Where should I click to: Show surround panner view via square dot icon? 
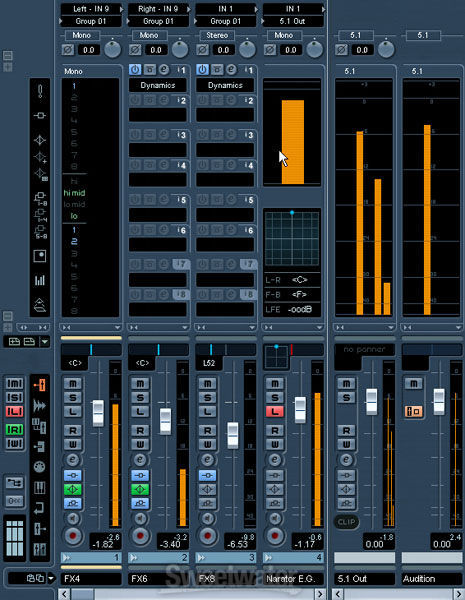(40, 256)
